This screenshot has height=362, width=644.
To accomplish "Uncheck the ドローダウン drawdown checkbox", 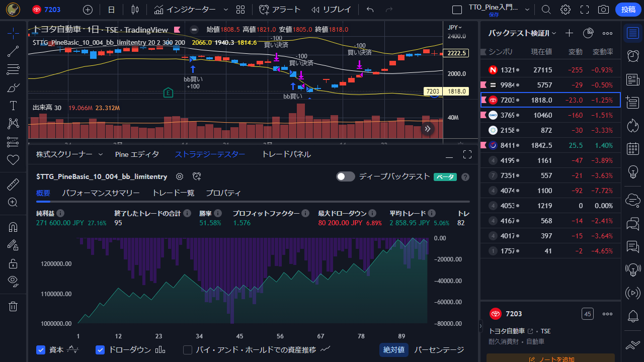I will [x=100, y=350].
